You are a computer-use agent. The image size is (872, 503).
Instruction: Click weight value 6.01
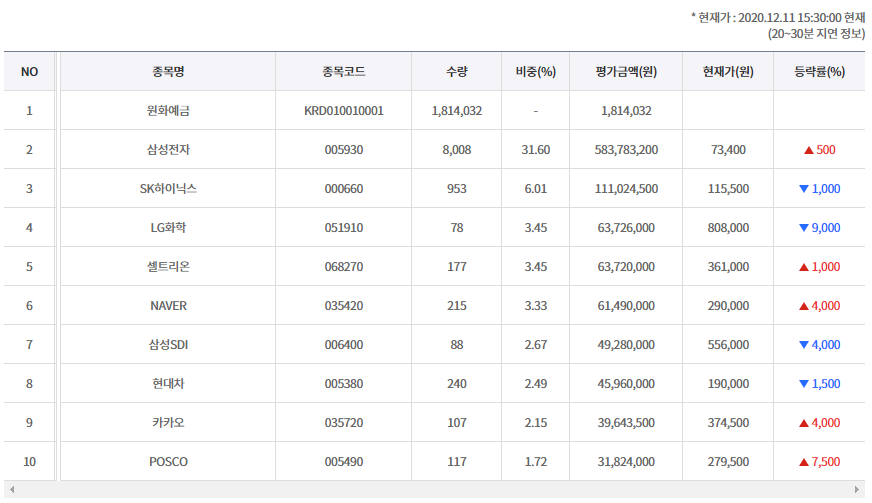(536, 189)
